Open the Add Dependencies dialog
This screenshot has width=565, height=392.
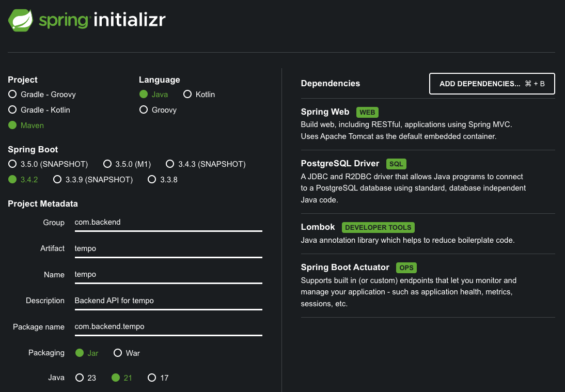click(x=492, y=84)
